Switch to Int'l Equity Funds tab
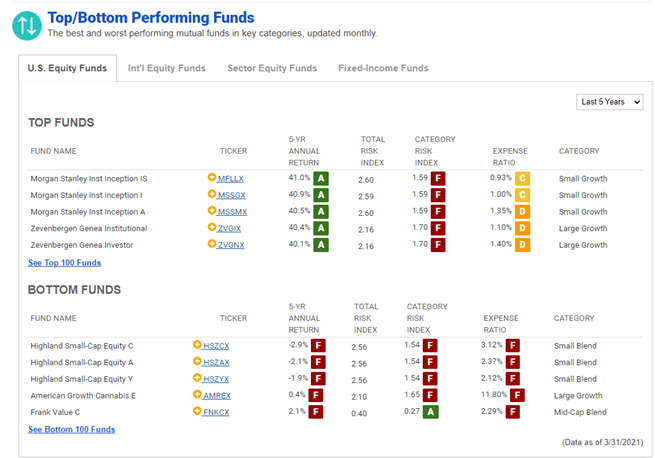655x458 pixels. pos(167,68)
